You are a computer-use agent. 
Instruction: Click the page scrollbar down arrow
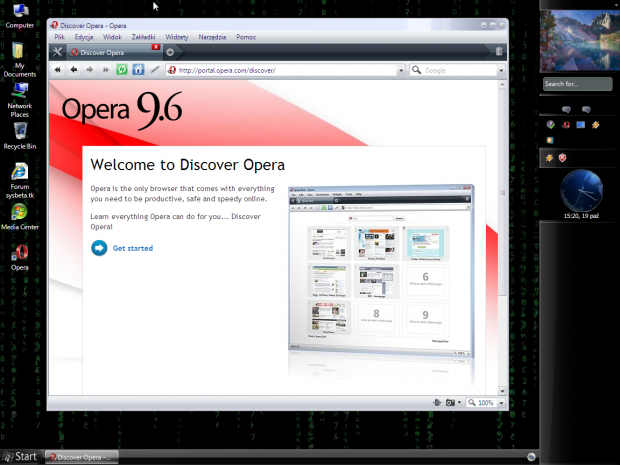tap(502, 391)
